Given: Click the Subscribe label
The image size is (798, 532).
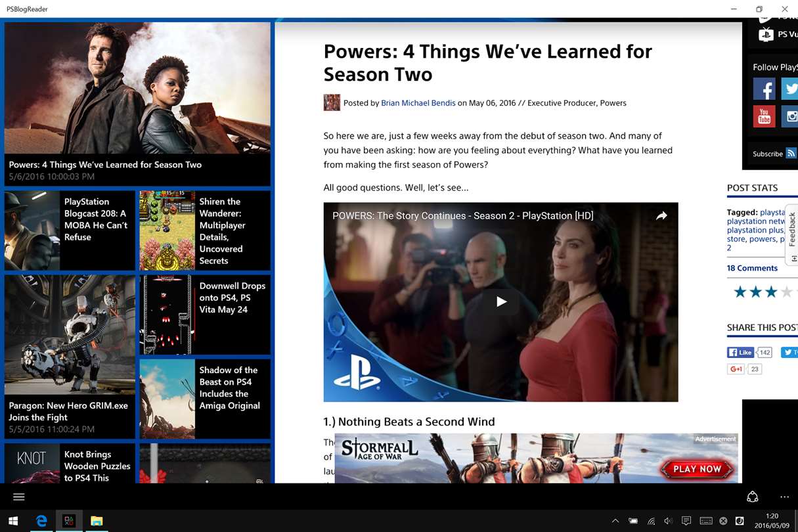Looking at the screenshot, I should [x=768, y=154].
